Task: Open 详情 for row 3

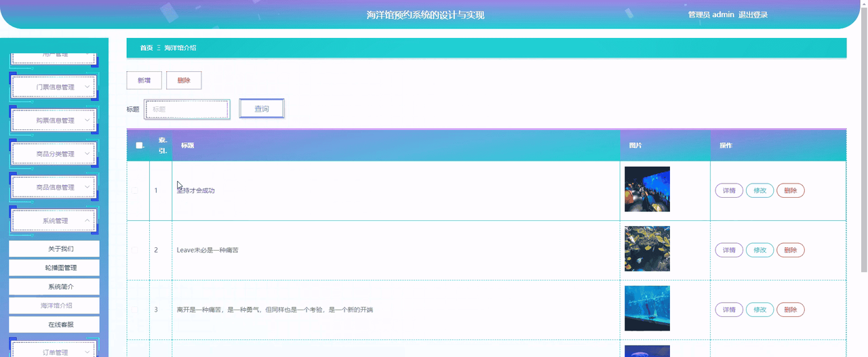Action: click(729, 310)
